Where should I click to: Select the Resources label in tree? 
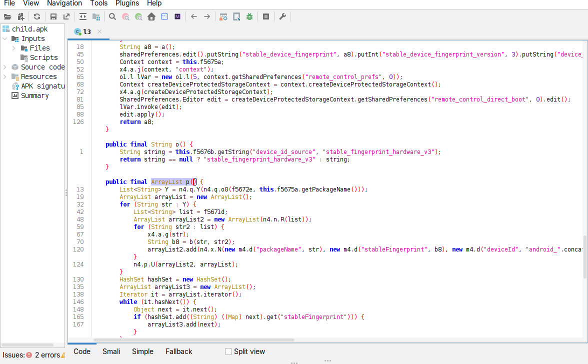coord(38,76)
